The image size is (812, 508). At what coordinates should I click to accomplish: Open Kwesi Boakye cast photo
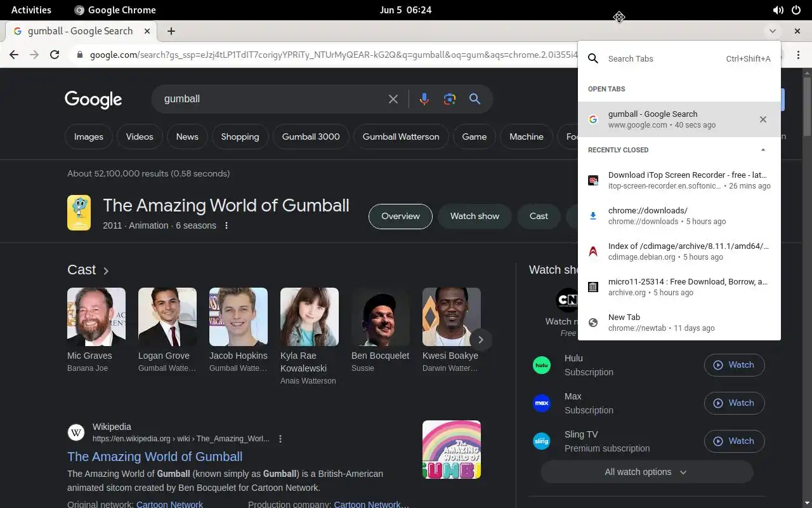(x=452, y=317)
